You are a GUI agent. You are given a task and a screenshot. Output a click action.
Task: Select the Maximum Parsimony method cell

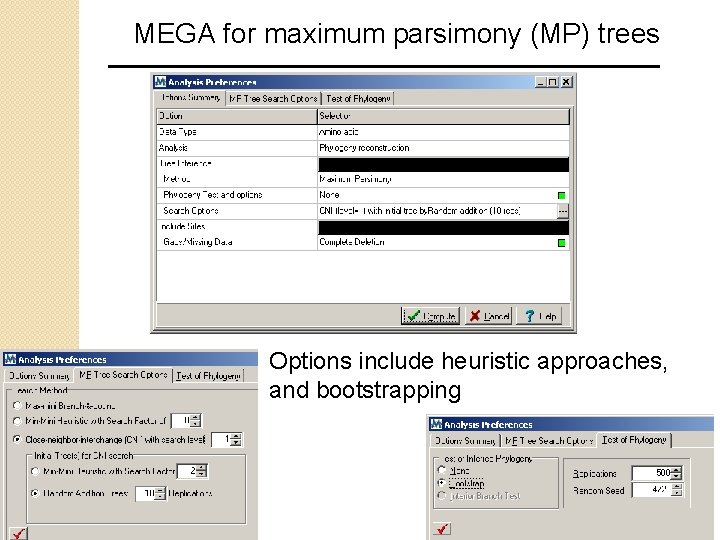pos(443,180)
